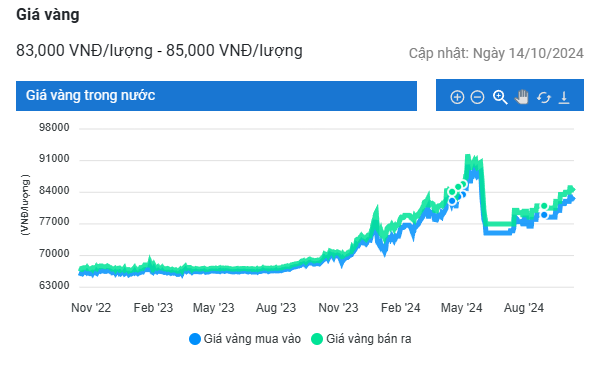Image resolution: width=593 pixels, height=368 pixels.
Task: Reset chart zoom with refresh icon
Action: point(543,98)
